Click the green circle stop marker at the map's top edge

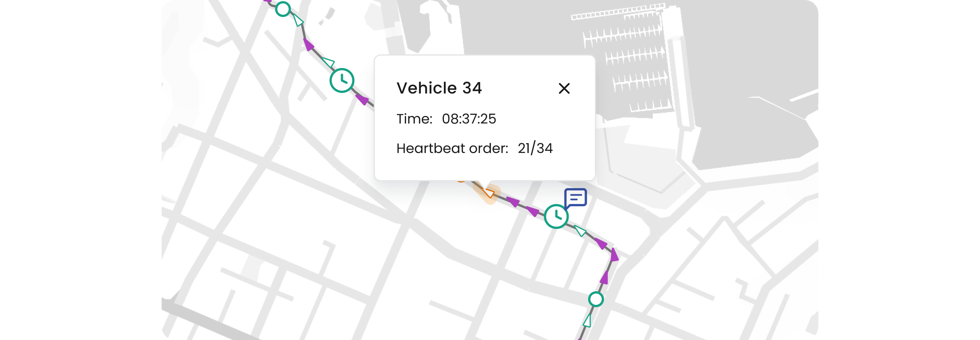click(x=283, y=9)
